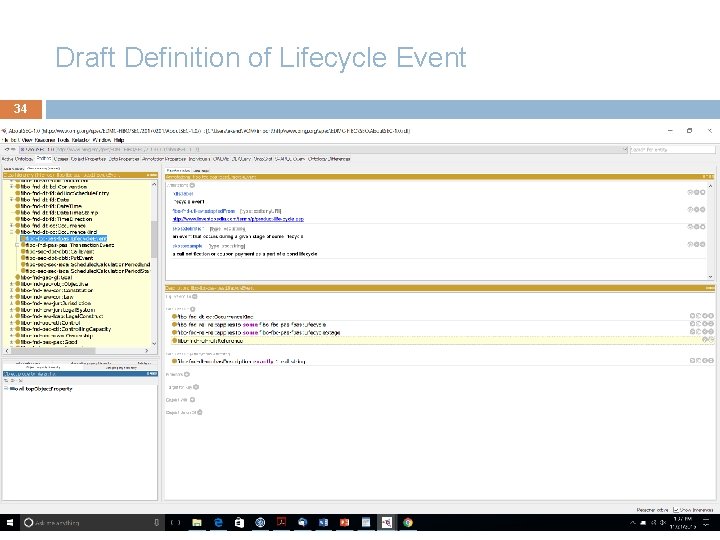Show hidden system tray icons chevron
Image resolution: width=720 pixels, height=540 pixels.
pyautogui.click(x=633, y=523)
